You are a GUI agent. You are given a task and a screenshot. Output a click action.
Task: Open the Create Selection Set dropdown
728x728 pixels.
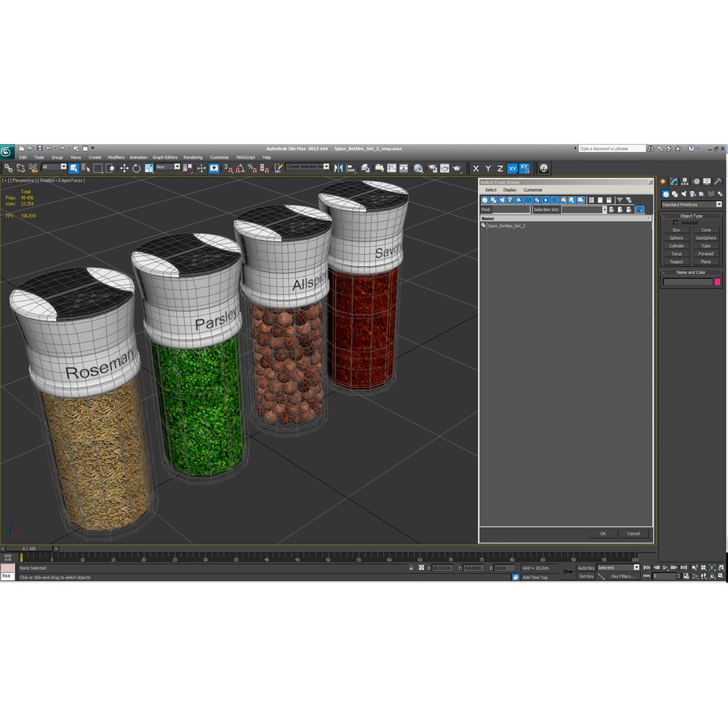[307, 166]
